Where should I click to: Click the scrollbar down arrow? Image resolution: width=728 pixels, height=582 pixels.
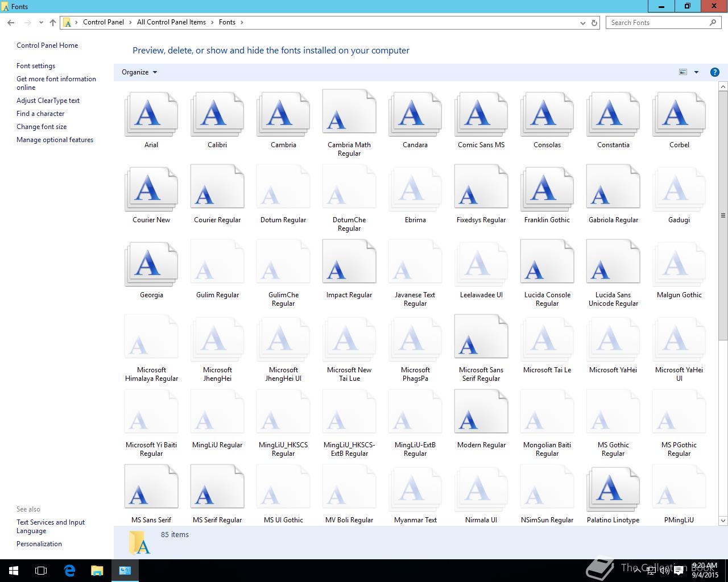(723, 521)
